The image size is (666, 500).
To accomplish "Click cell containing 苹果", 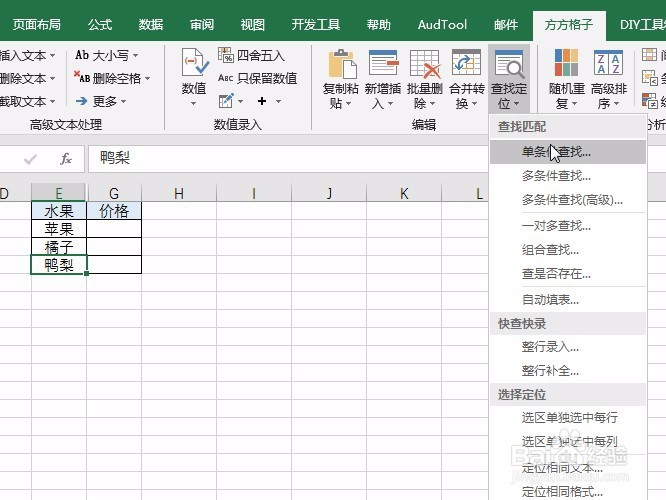I will coord(59,229).
